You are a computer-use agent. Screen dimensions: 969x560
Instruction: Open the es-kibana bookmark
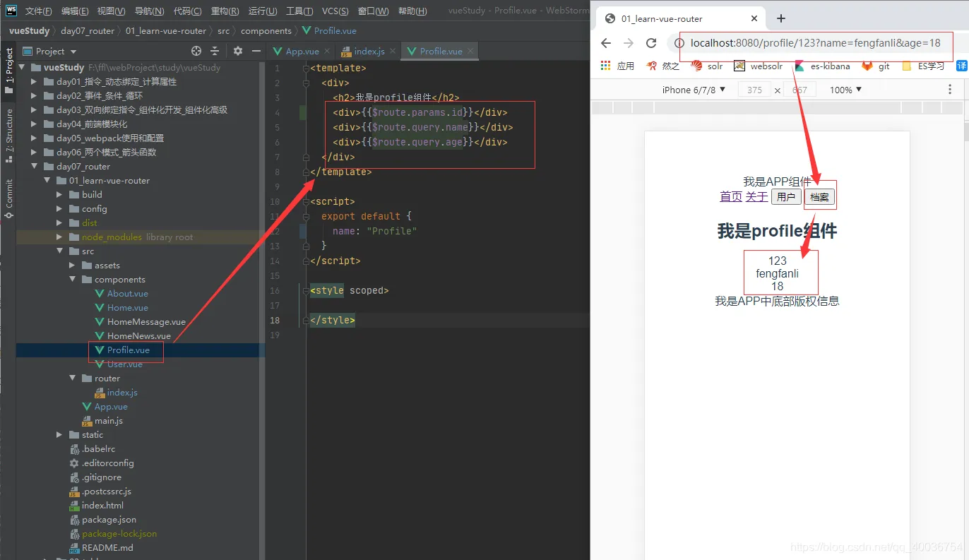(822, 66)
